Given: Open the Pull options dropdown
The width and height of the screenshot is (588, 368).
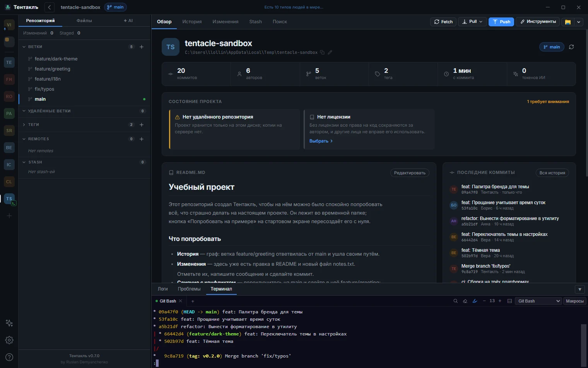Looking at the screenshot, I should point(481,22).
